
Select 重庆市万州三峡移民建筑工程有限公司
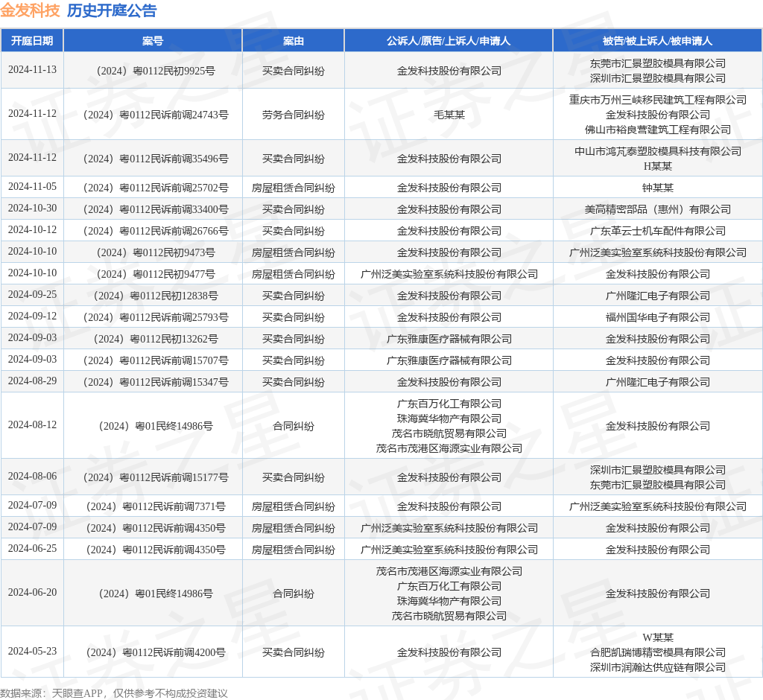point(658,100)
